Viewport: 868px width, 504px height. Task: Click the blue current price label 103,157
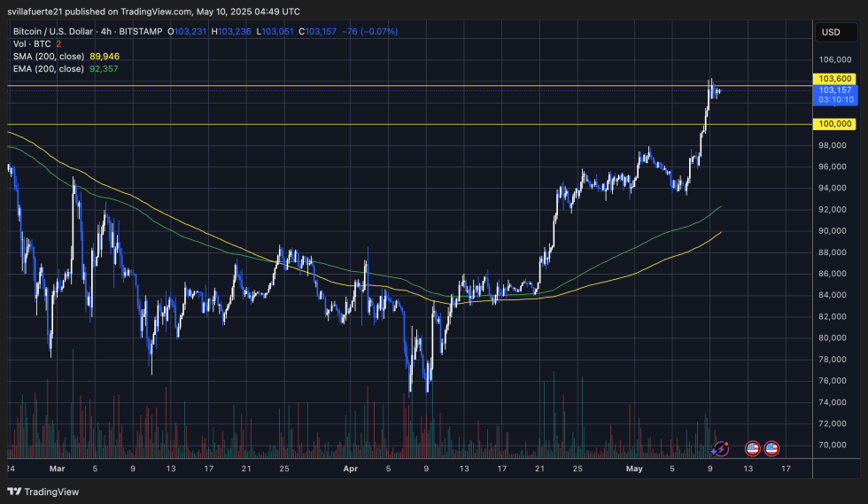pyautogui.click(x=836, y=90)
